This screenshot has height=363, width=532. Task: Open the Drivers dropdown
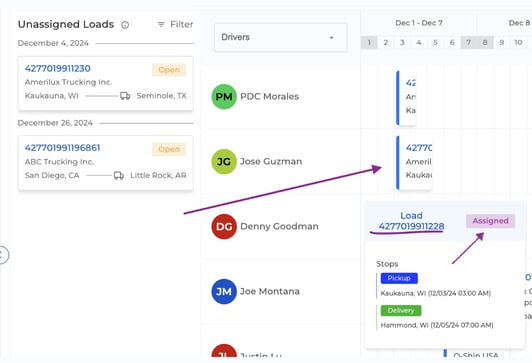[x=281, y=37]
